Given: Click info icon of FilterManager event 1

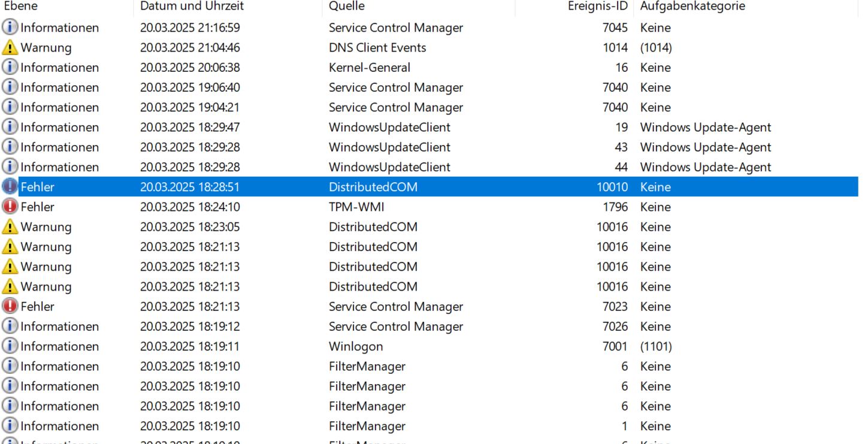Looking at the screenshot, I should pos(10,425).
